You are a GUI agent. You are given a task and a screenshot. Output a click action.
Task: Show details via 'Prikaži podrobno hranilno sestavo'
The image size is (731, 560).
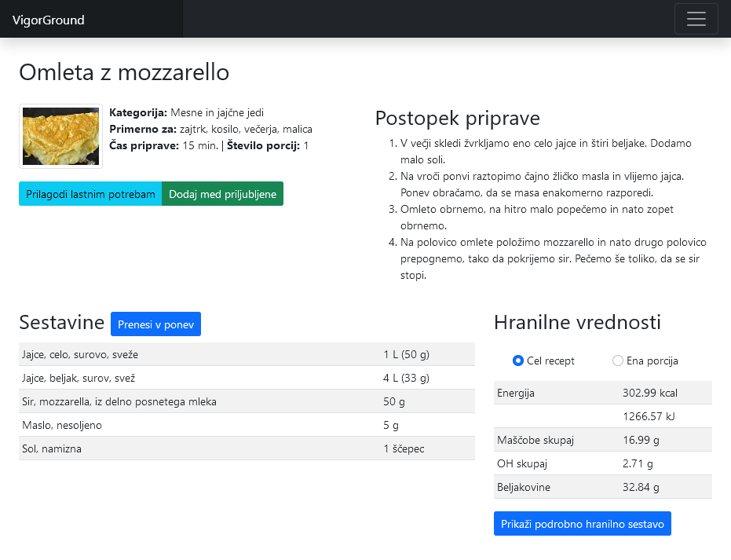(582, 524)
